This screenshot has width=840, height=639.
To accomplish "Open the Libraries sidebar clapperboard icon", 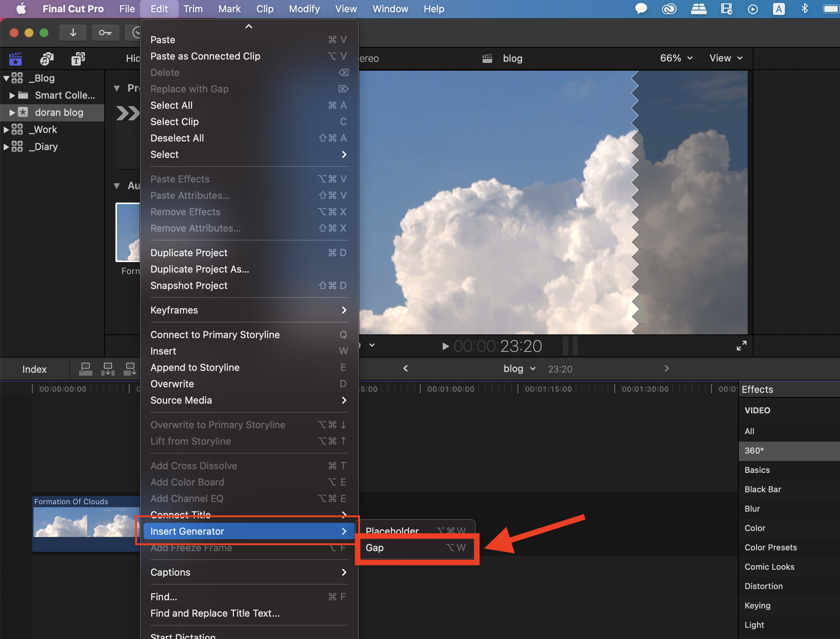I will (15, 58).
